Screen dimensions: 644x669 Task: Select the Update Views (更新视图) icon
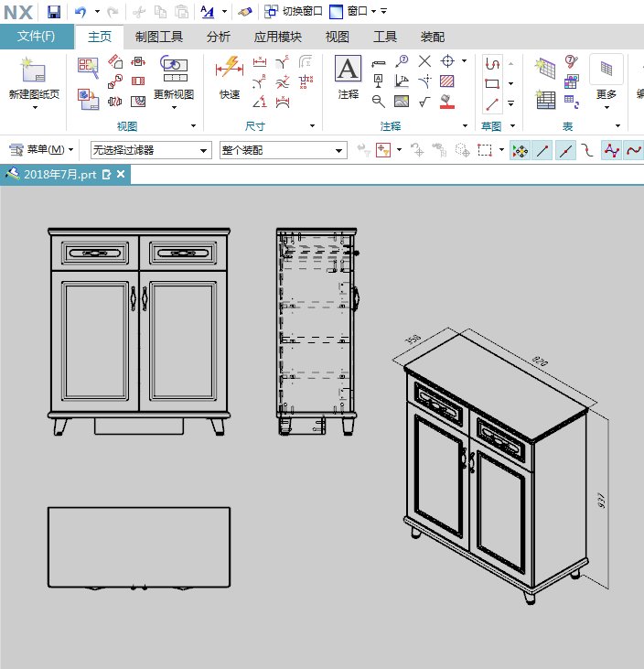[x=173, y=71]
